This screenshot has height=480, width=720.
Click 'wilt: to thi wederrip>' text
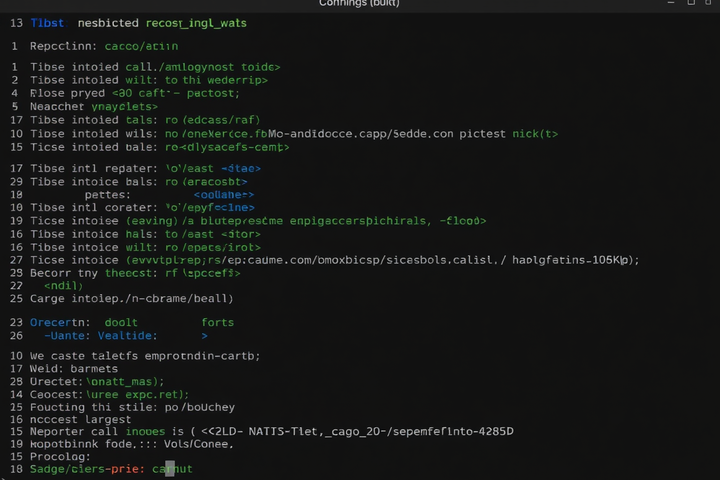tap(197, 80)
